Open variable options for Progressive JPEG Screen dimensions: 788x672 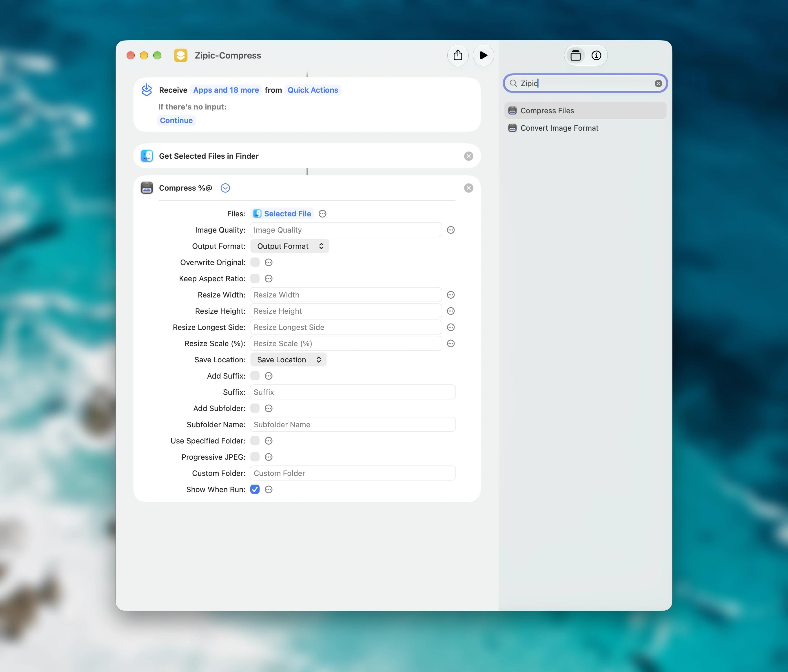269,457
